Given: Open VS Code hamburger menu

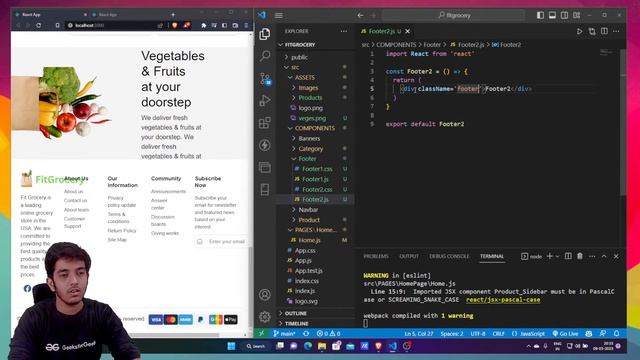Looking at the screenshot, I should coord(279,16).
